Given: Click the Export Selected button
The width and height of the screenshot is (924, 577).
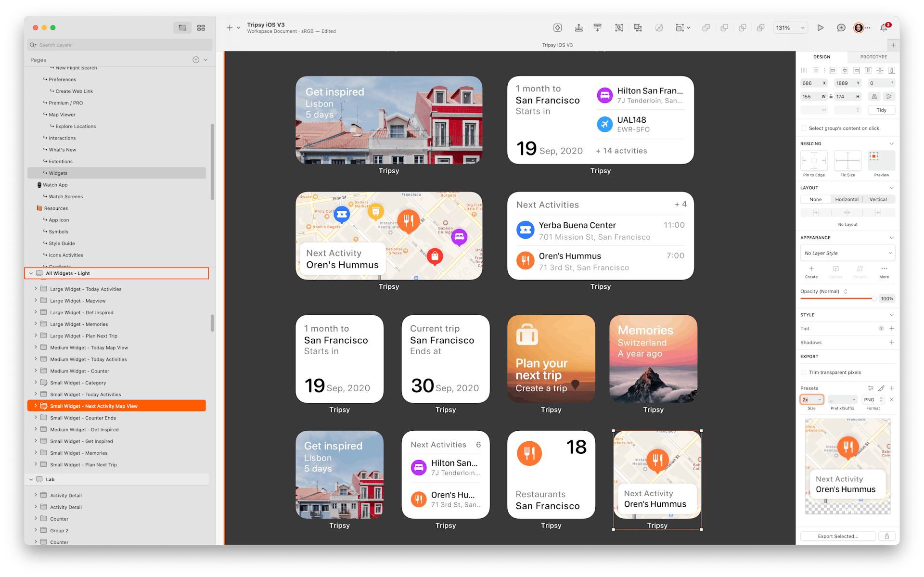Looking at the screenshot, I should click(837, 536).
